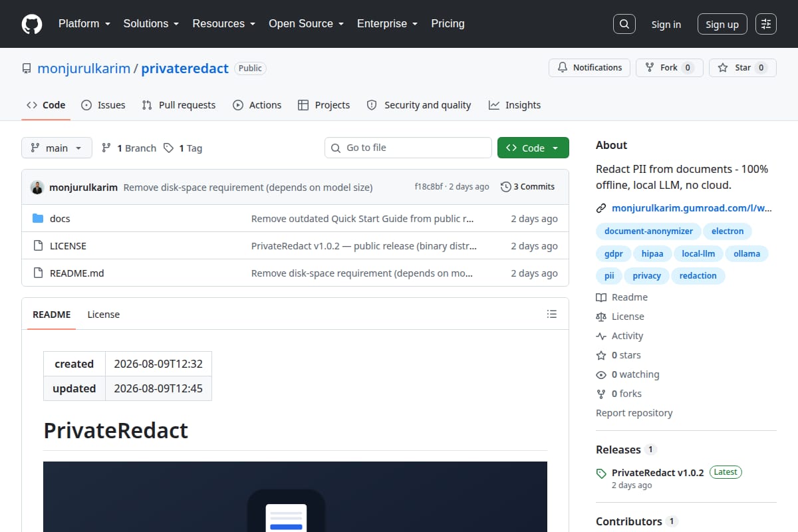Open the Projects tab
The image size is (798, 532).
pos(324,105)
